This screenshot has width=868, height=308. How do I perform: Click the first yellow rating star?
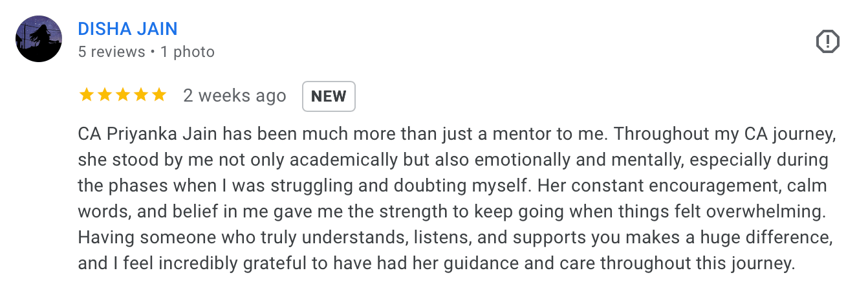coord(86,96)
